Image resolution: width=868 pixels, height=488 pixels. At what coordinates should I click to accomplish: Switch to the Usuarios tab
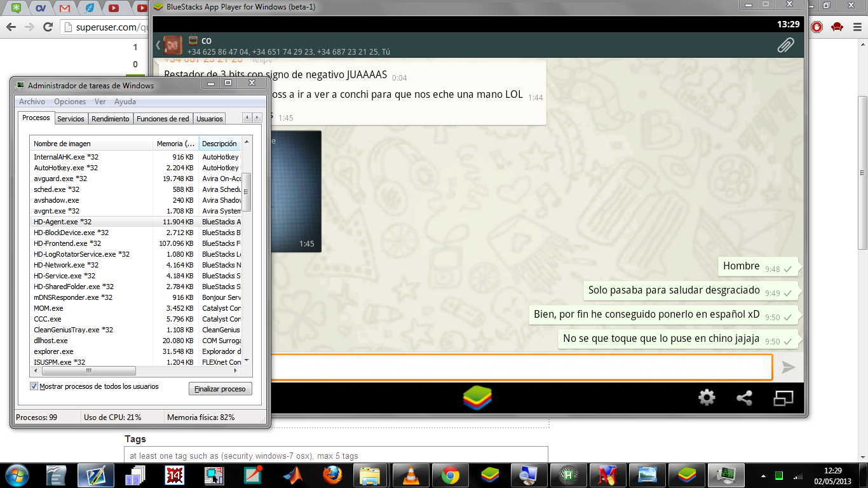click(x=210, y=119)
